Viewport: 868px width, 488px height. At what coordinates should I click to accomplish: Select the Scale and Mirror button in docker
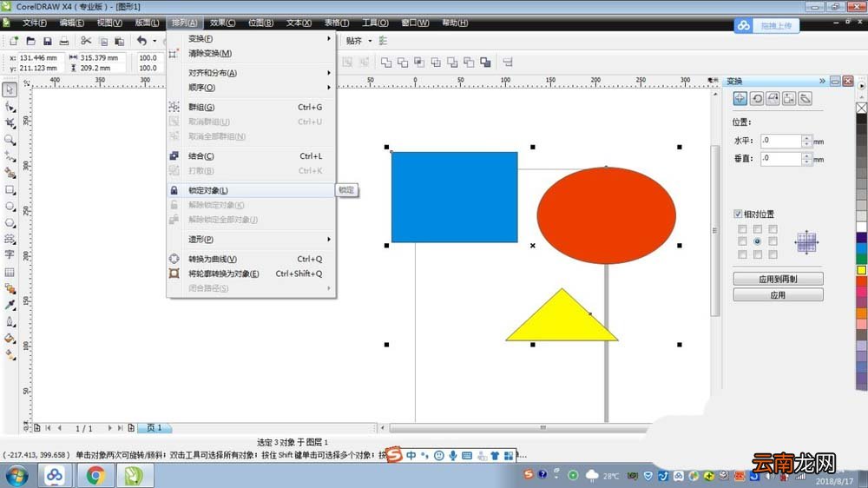(x=773, y=99)
